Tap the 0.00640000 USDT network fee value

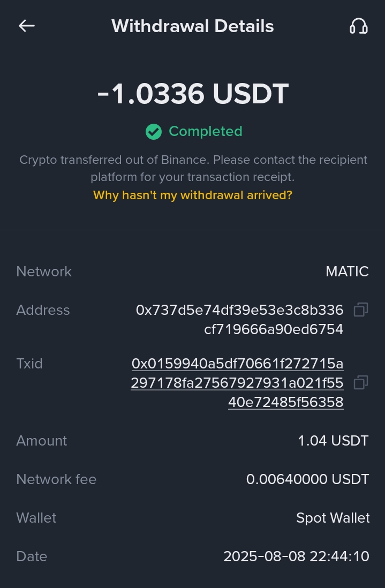pyautogui.click(x=307, y=479)
